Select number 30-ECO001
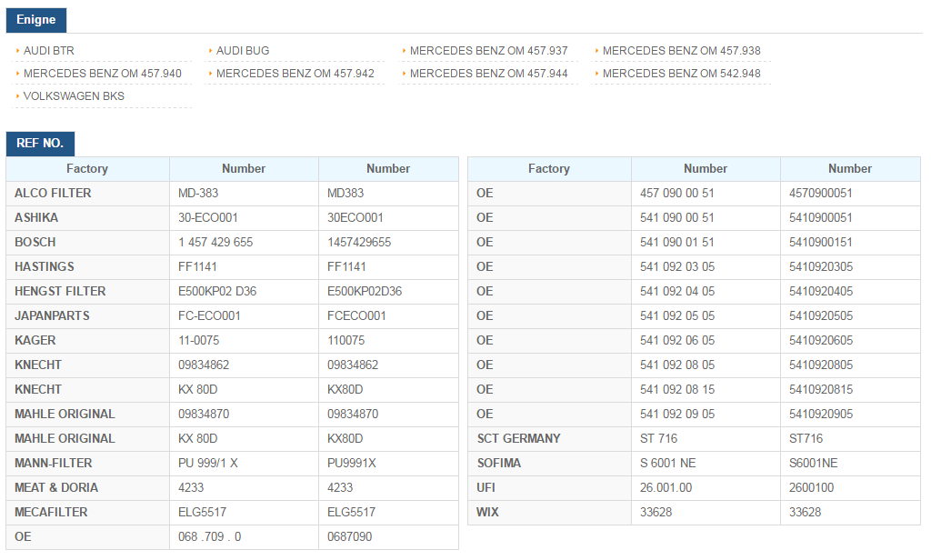This screenshot has height=560, width=931. [x=208, y=218]
